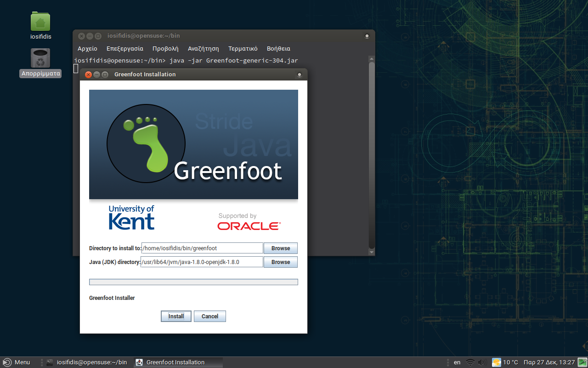Open the Τερματικό menu in the terminal
The image size is (588, 368).
point(243,48)
